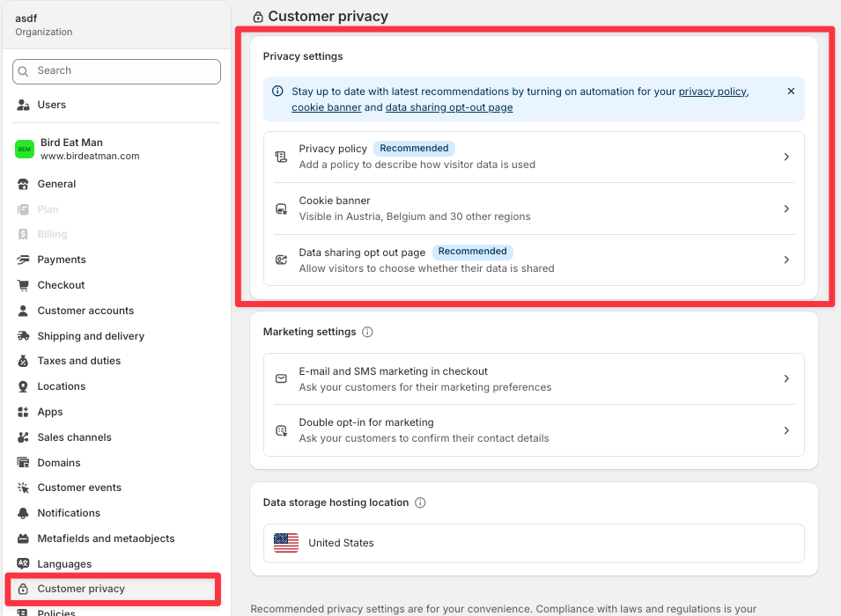Expand Data sharing opt out page chevron

pyautogui.click(x=786, y=260)
